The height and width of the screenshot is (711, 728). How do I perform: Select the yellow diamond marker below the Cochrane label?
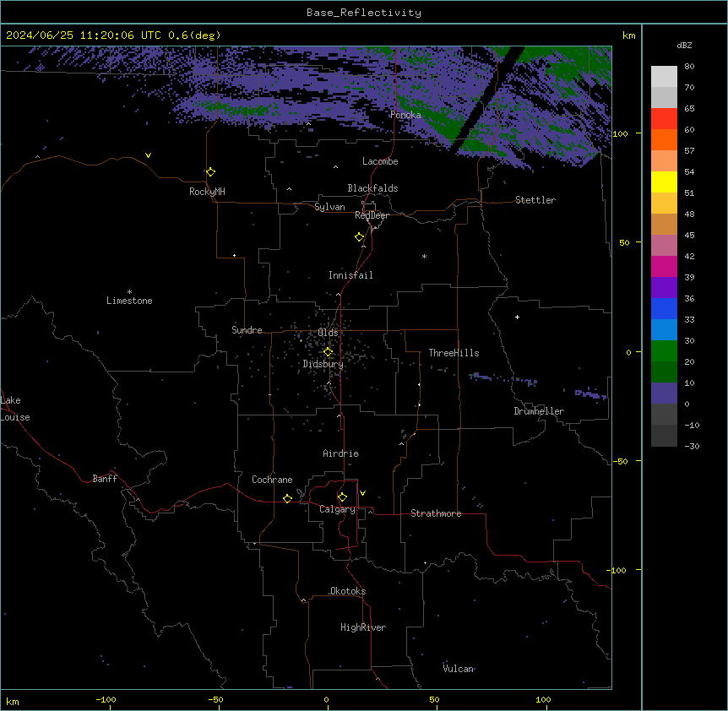click(287, 498)
